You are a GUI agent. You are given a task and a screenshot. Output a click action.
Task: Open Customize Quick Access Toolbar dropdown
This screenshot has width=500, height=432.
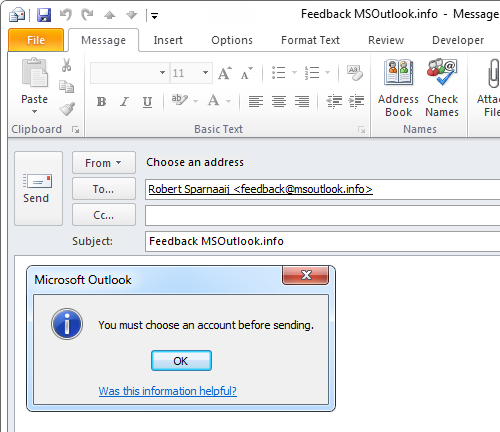tap(154, 15)
